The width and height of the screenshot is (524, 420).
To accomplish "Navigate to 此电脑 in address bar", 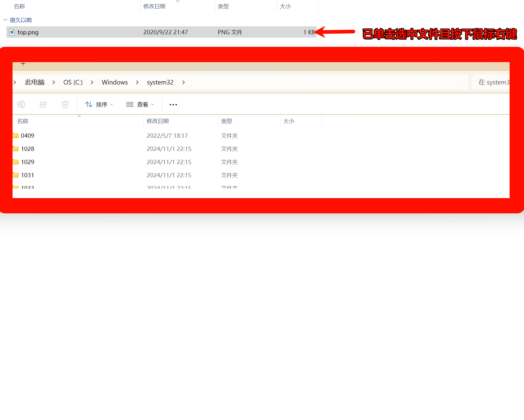I will (35, 82).
